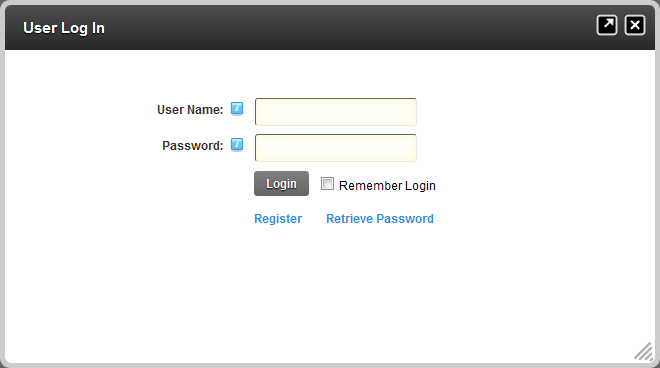Select the blue Register hyperlink
660x368 pixels.
coord(278,219)
